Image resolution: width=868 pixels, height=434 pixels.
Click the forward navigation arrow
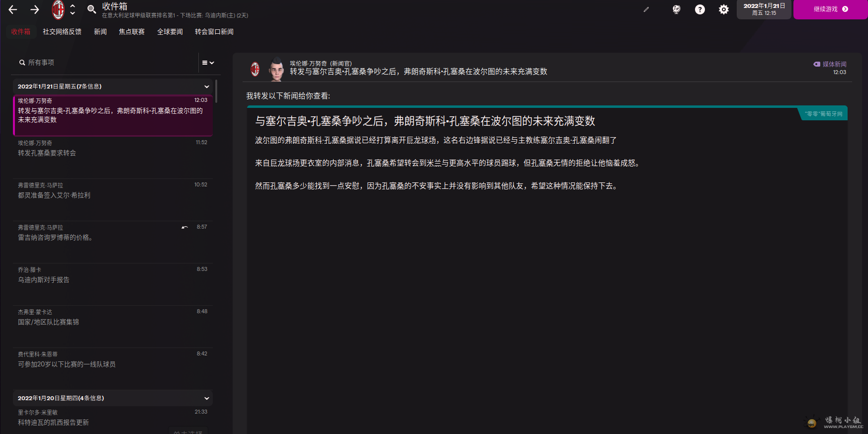(x=35, y=9)
